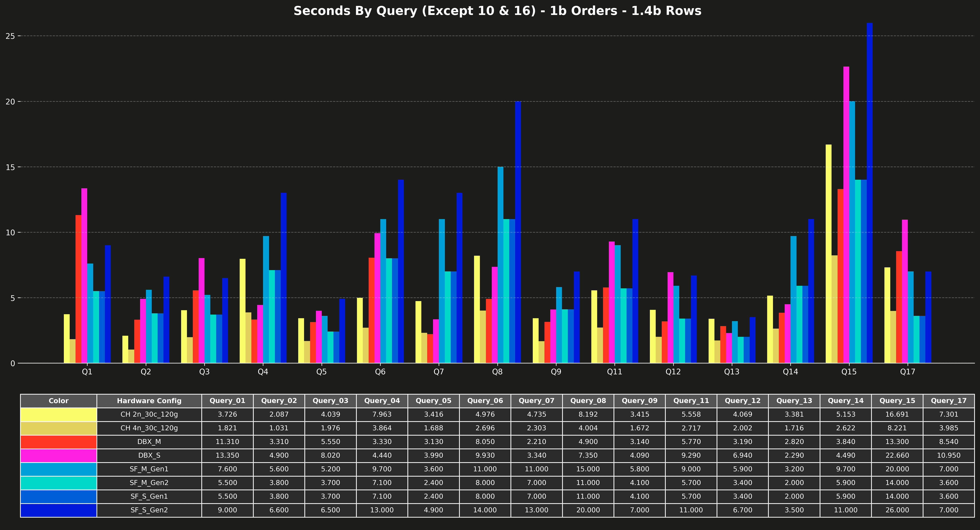980x530 pixels.
Task: Click the cell value 22.660
Action: pyautogui.click(x=897, y=455)
